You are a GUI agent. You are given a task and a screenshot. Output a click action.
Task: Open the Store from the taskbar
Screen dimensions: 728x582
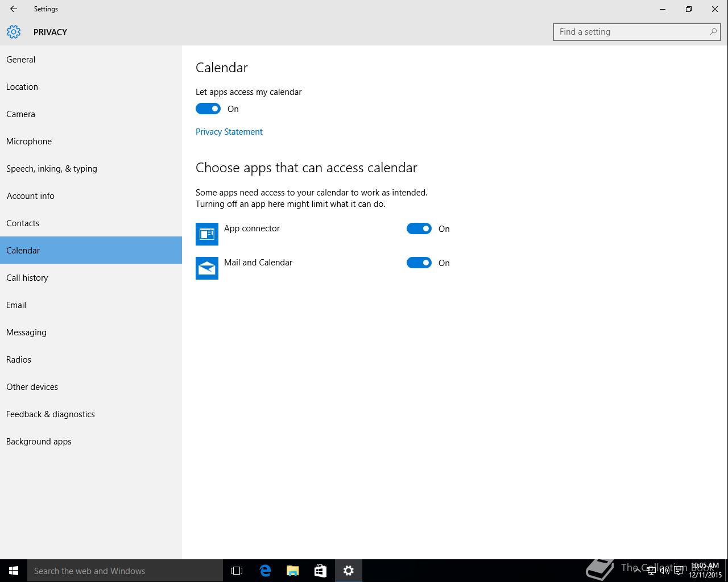click(320, 571)
